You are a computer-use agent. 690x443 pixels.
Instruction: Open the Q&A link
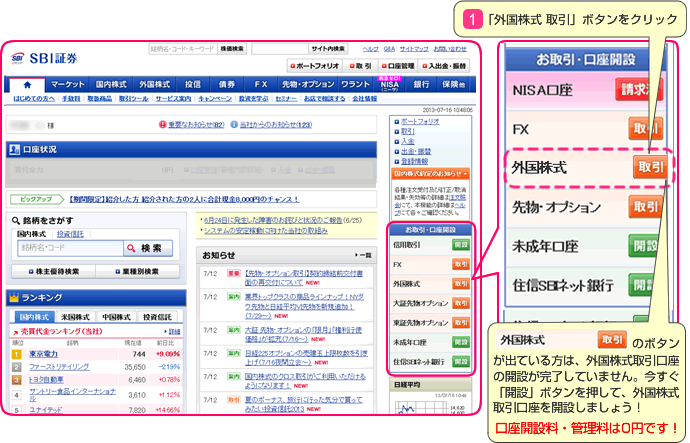tap(389, 49)
